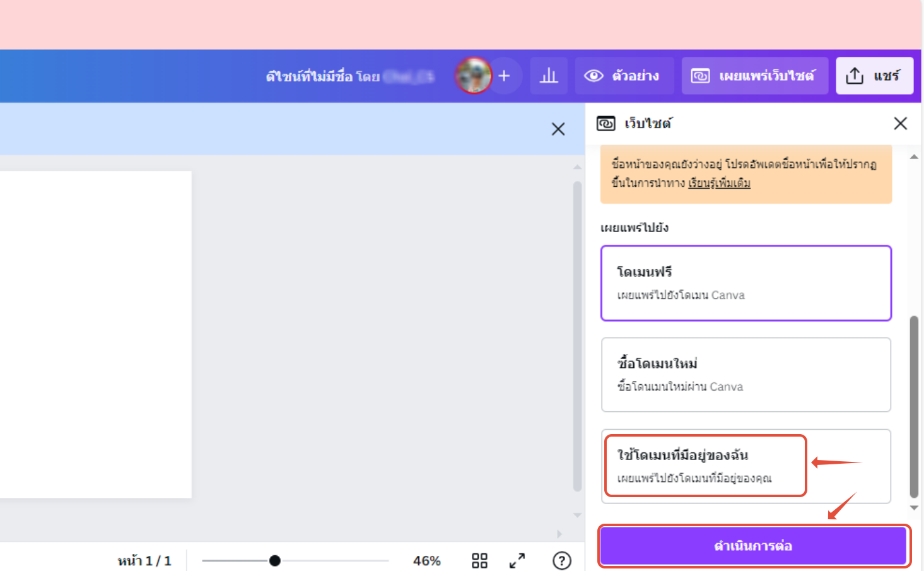Click the canvas area vertical scrollbar
Screen dimensions: 924x571
click(x=577, y=336)
